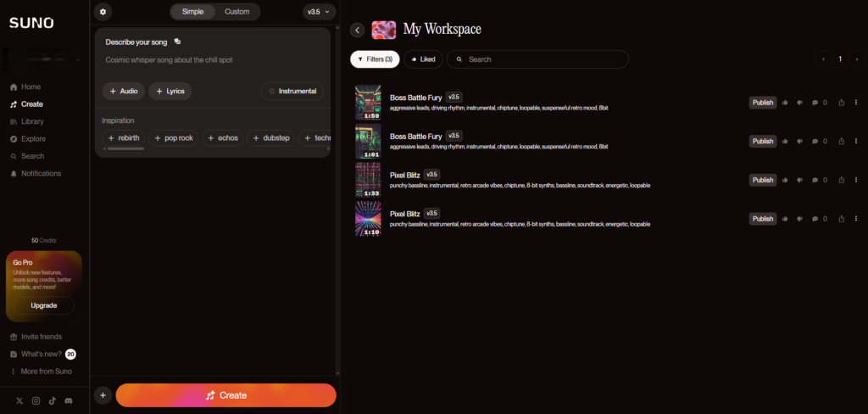Screen dimensions: 868x414
Task: Click the workspace Search field
Action: click(537, 59)
